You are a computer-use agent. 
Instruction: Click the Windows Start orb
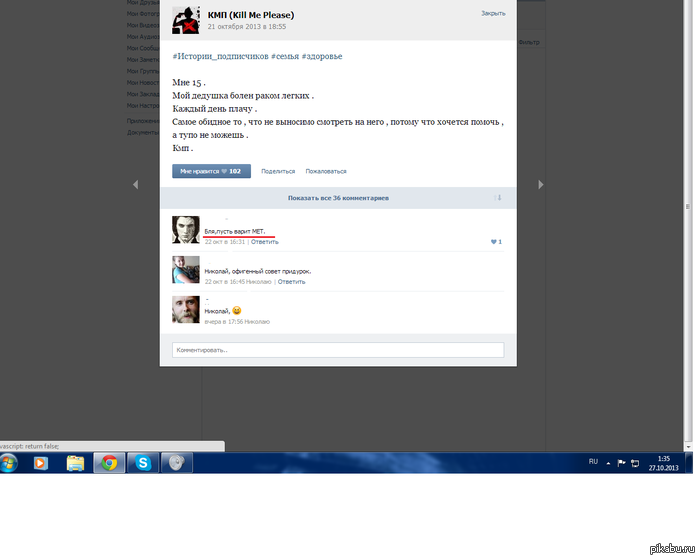(x=8, y=463)
